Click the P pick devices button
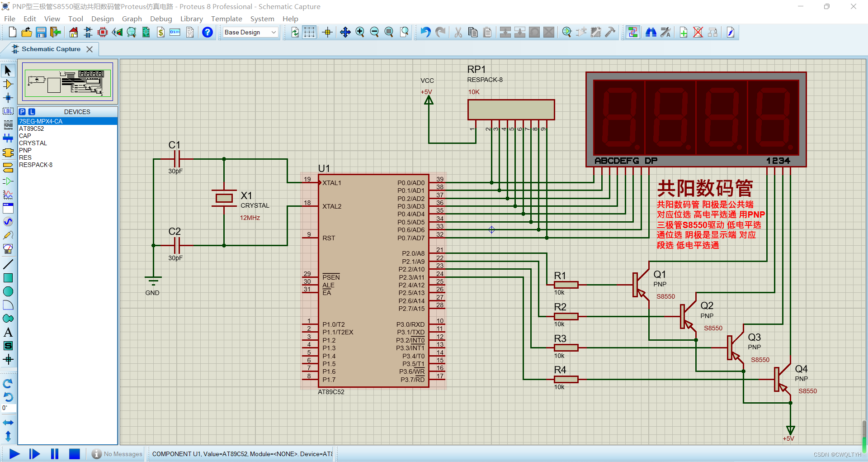Screen dimensions: 868x462 [x=22, y=112]
